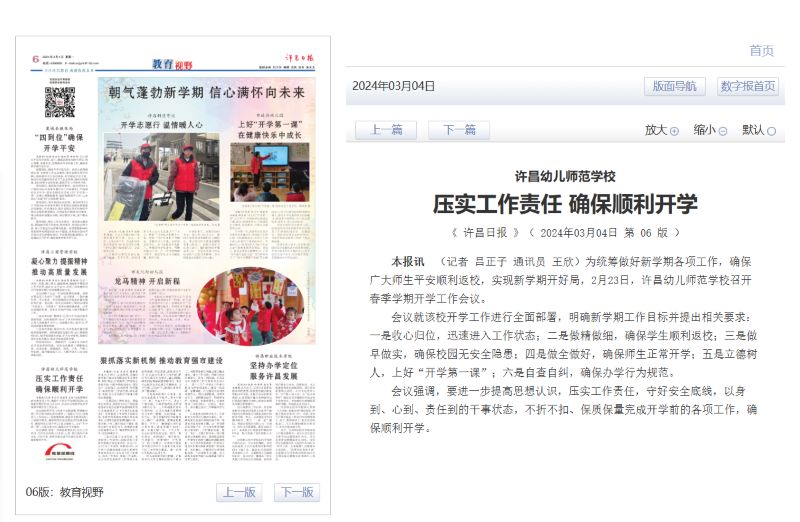Click the red logo at page bottom-left
The height and width of the screenshot is (522, 800).
click(x=61, y=453)
